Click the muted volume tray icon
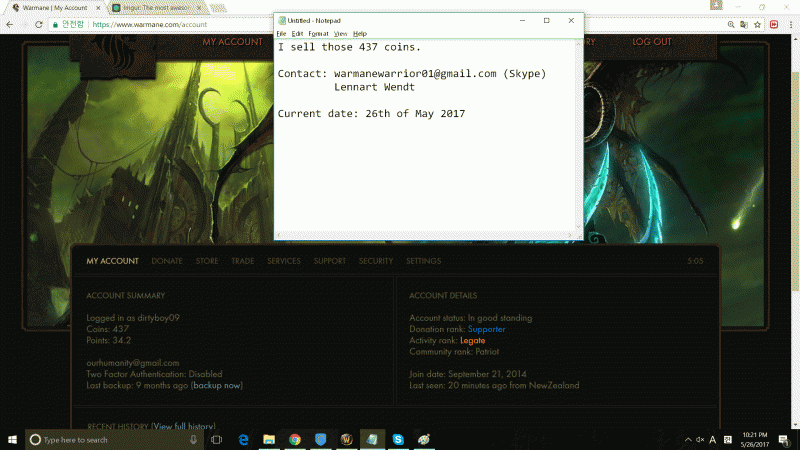The image size is (800, 450). pos(700,439)
